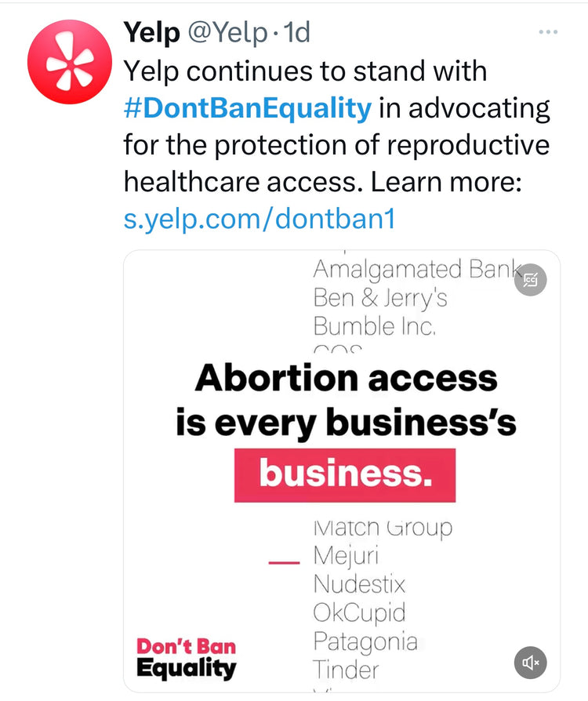Select Patagonia in the company list
Screen dimensions: 588x701
[365, 641]
